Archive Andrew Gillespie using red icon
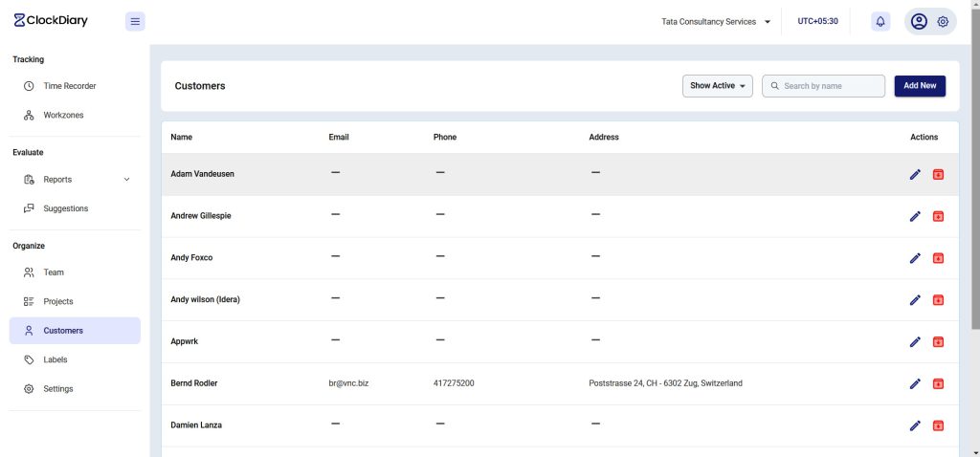980x457 pixels. pos(938,216)
